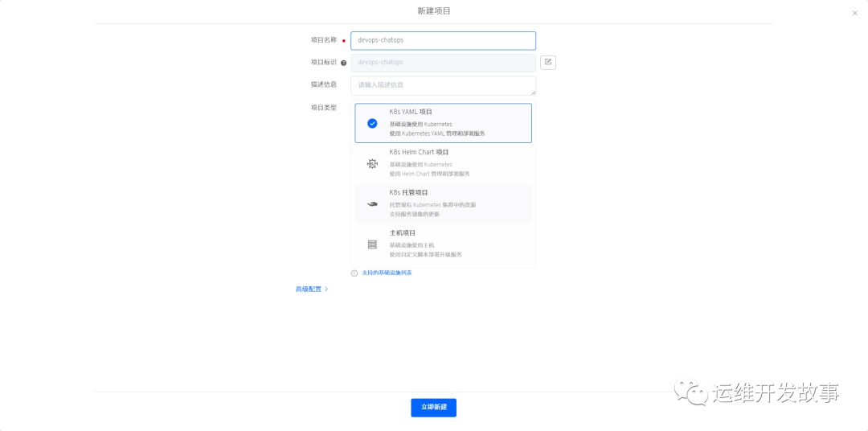This screenshot has height=431, width=868.
Task: Click the blue checkmark on K8s YAML 项目
Action: point(372,123)
